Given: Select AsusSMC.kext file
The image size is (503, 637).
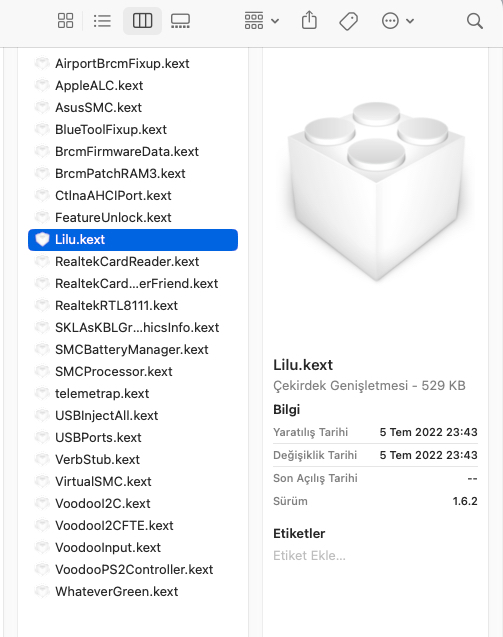Looking at the screenshot, I should 133,108.
